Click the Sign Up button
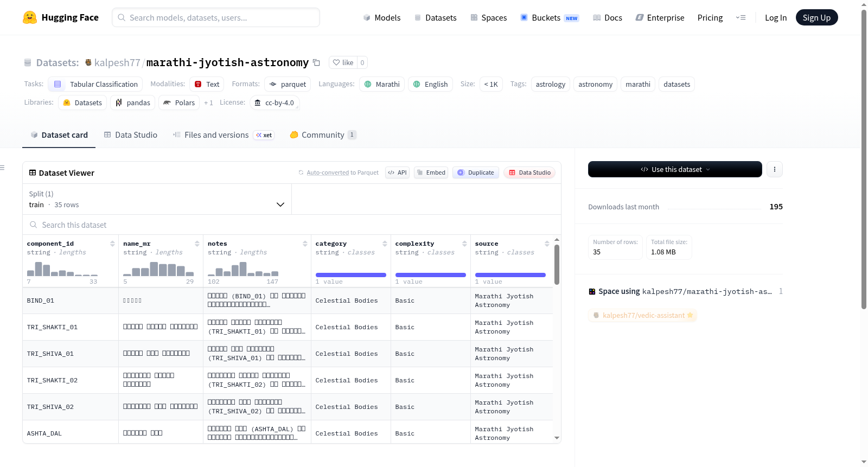Screen dimensions: 868x467 816,17
